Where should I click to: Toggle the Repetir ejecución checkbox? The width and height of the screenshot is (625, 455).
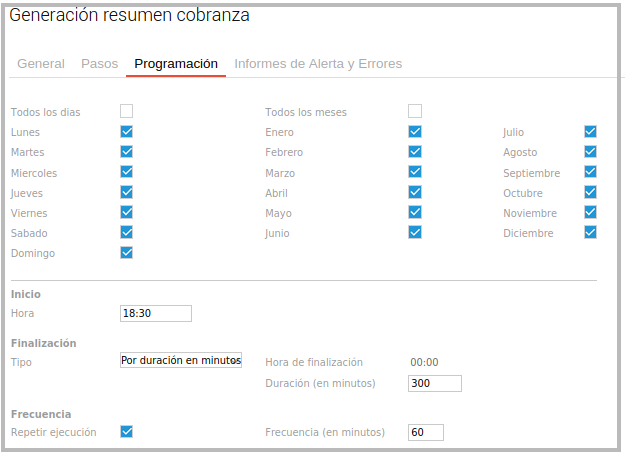point(127,432)
